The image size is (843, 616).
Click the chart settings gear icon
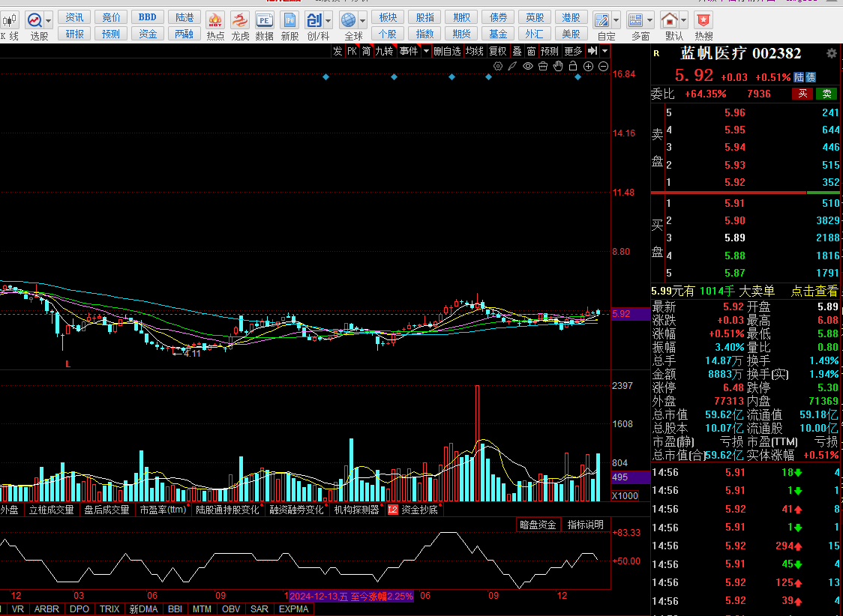click(x=498, y=67)
